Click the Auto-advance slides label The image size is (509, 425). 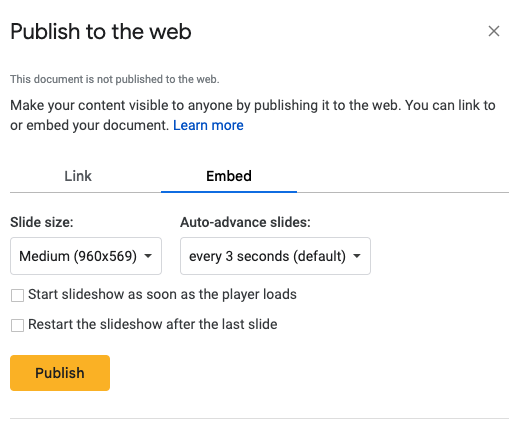coord(245,222)
